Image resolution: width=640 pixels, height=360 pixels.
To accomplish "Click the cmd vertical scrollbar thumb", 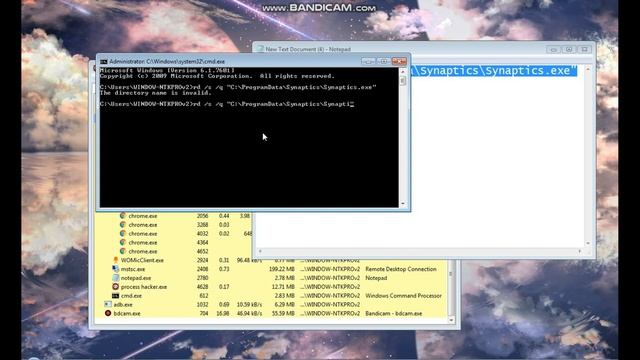I will tap(403, 80).
